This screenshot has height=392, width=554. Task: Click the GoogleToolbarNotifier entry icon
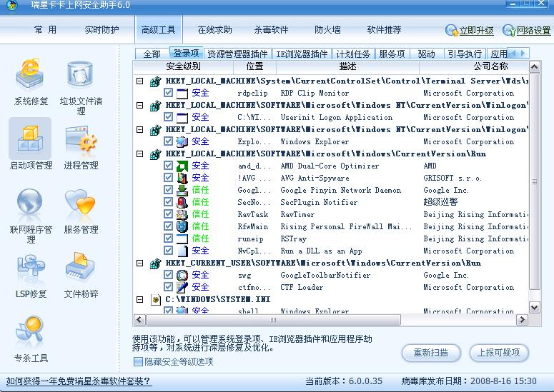point(182,275)
